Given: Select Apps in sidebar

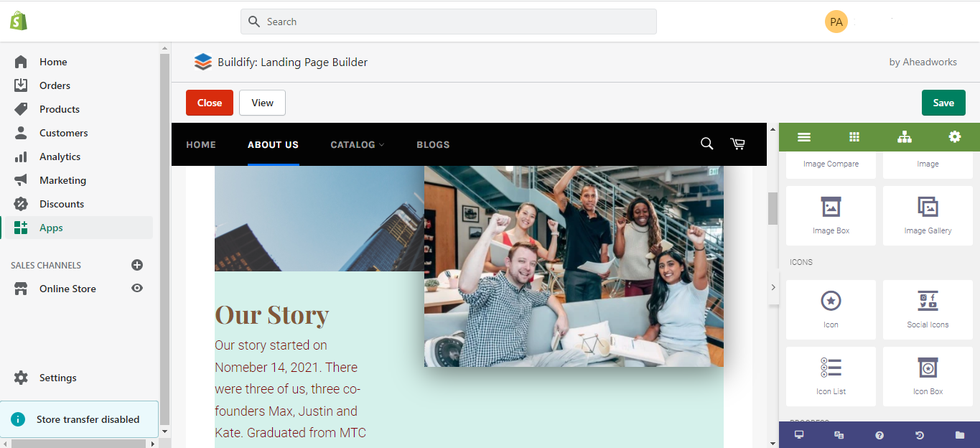Looking at the screenshot, I should [x=76, y=228].
